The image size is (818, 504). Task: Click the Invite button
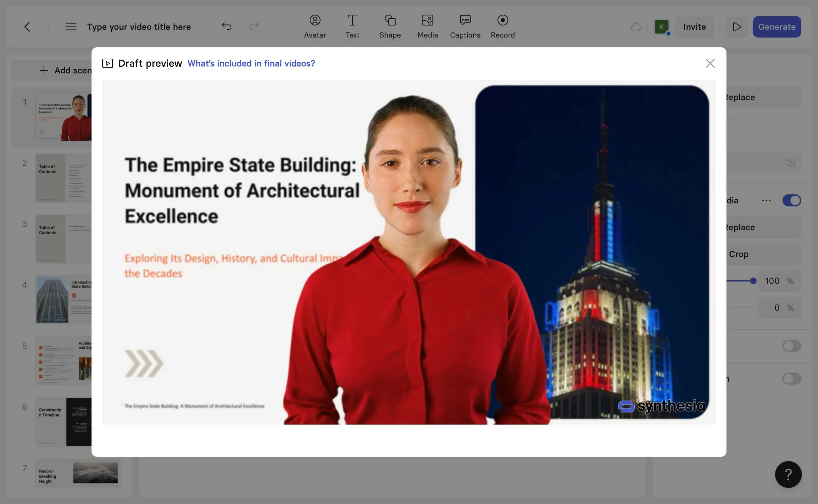pos(694,27)
